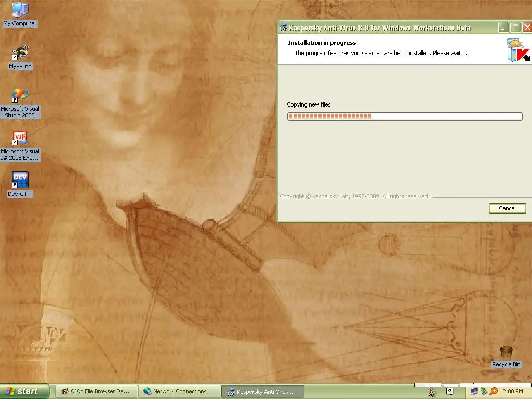Click the "Please wait" installation description text
Screen dimensions: 532x399
[x=381, y=53]
